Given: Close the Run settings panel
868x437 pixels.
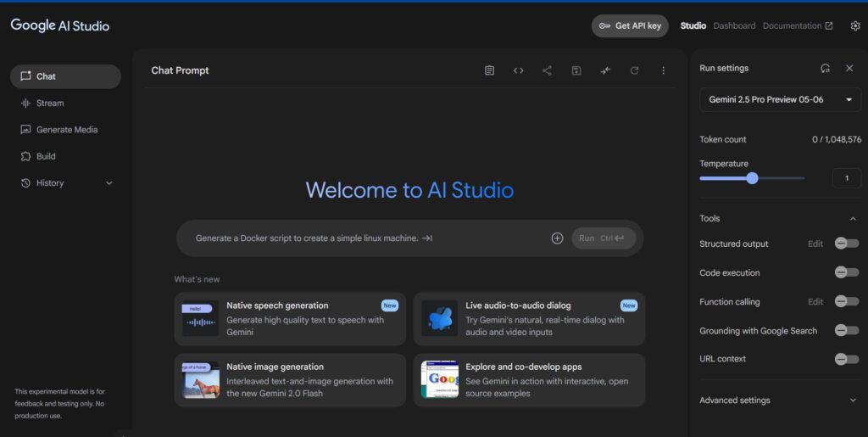Looking at the screenshot, I should click(x=849, y=68).
